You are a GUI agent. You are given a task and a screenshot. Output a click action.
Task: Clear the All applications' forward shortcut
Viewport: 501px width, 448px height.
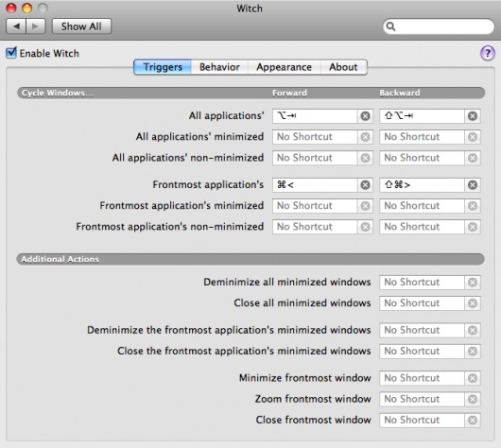click(x=365, y=116)
